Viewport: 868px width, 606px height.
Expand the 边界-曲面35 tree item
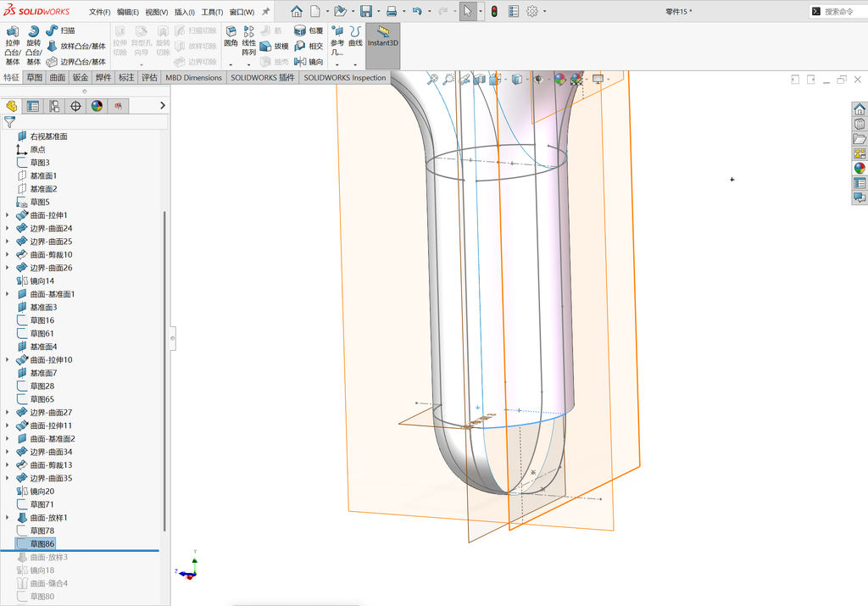[7, 478]
